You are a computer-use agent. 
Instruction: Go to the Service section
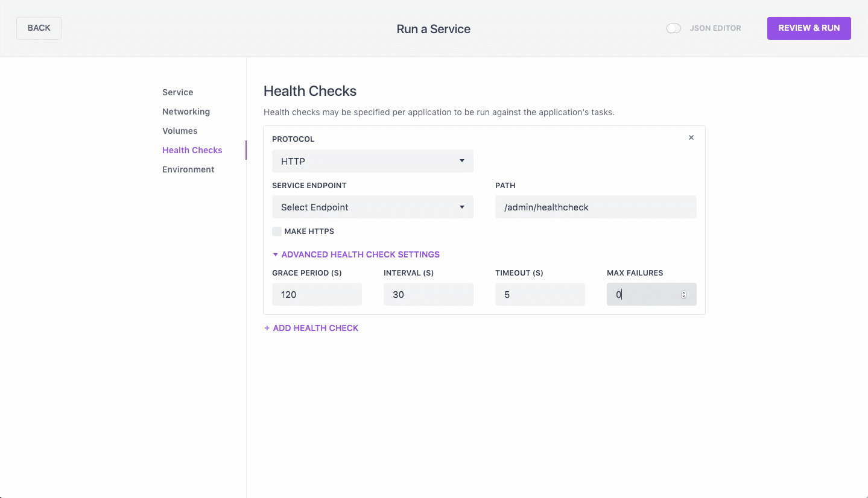click(178, 92)
